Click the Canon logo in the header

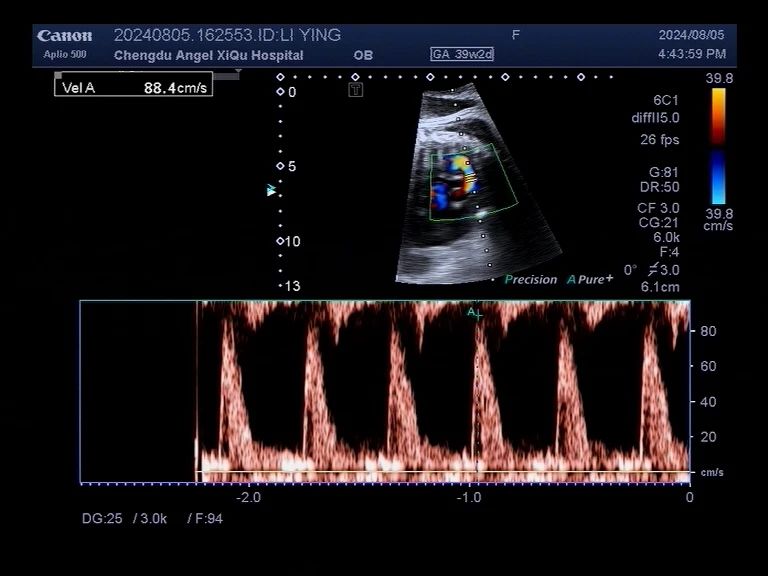(x=65, y=36)
